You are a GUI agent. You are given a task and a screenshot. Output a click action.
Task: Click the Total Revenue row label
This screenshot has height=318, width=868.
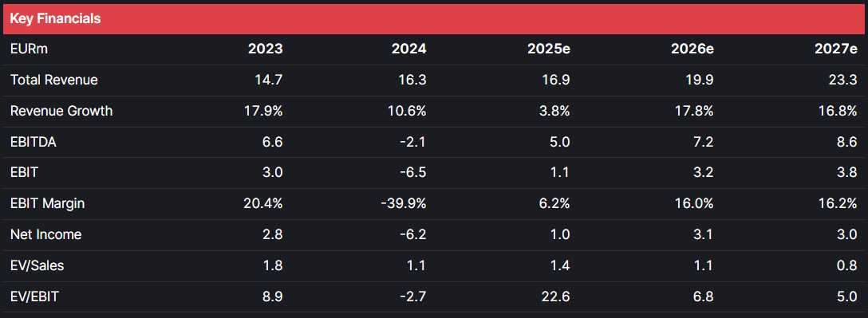(54, 80)
